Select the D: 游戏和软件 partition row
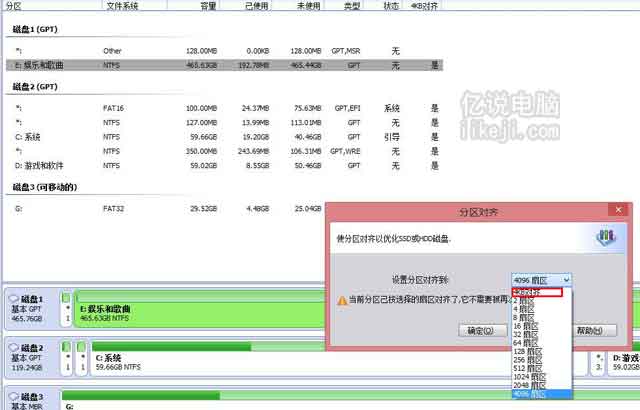The width and height of the screenshot is (640, 410). click(224, 166)
